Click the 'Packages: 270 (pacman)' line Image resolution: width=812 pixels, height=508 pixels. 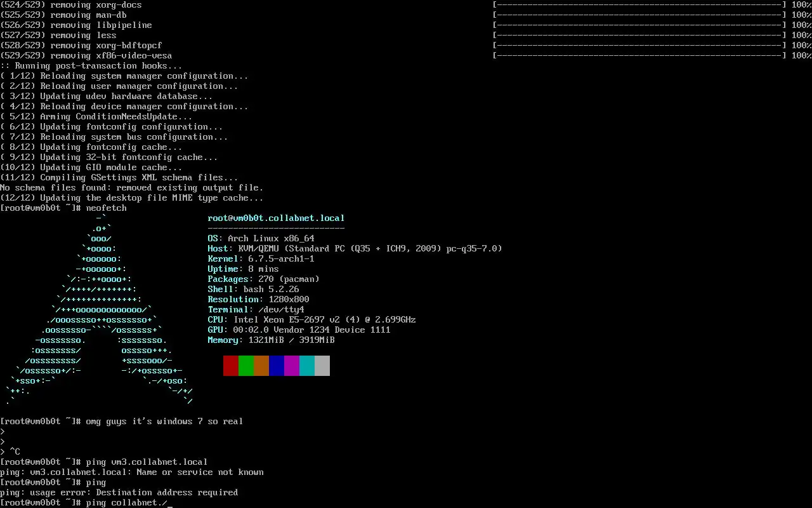264,279
